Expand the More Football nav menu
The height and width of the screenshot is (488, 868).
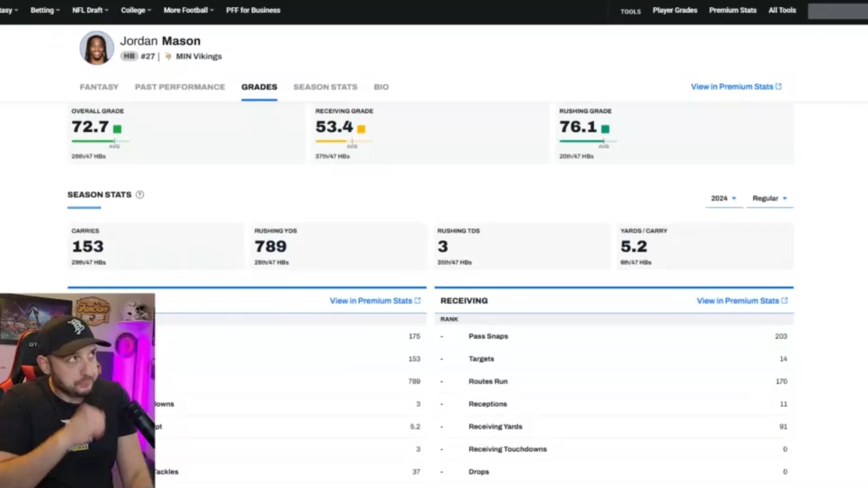[x=189, y=10]
